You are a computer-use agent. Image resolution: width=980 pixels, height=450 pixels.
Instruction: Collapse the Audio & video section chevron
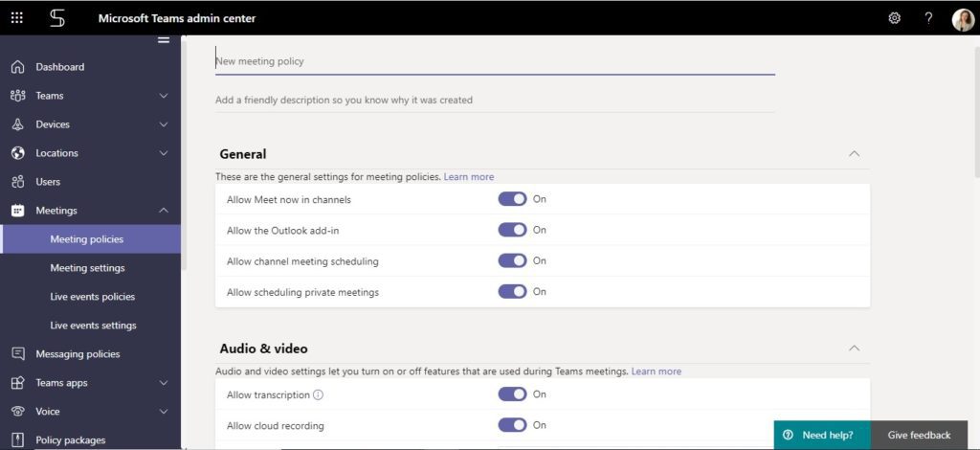(x=855, y=349)
